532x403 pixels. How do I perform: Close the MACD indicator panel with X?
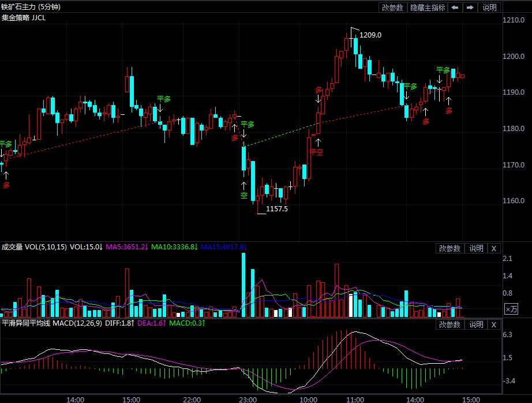click(493, 324)
